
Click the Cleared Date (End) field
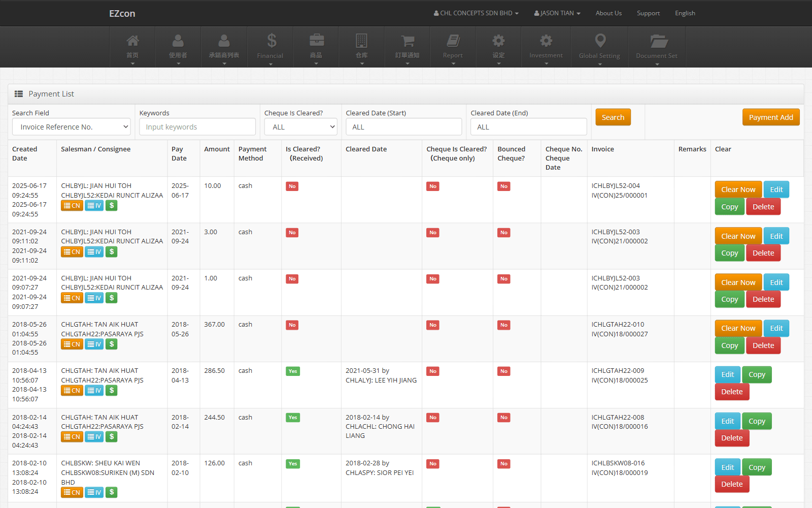pos(529,127)
